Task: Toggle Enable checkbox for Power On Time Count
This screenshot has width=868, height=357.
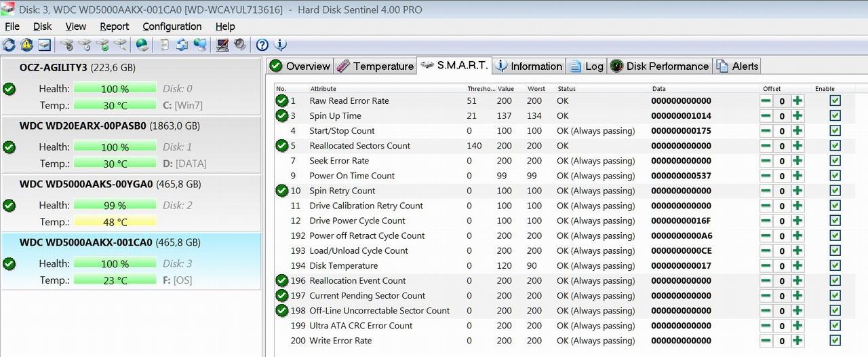Action: point(835,175)
